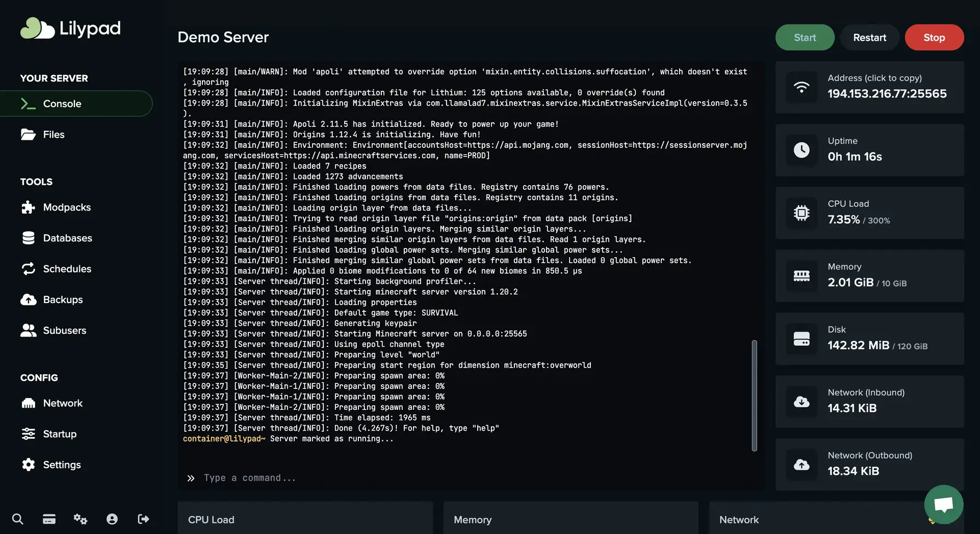Open Modpacks in the sidebar
Screen dimensions: 980x534
67,207
